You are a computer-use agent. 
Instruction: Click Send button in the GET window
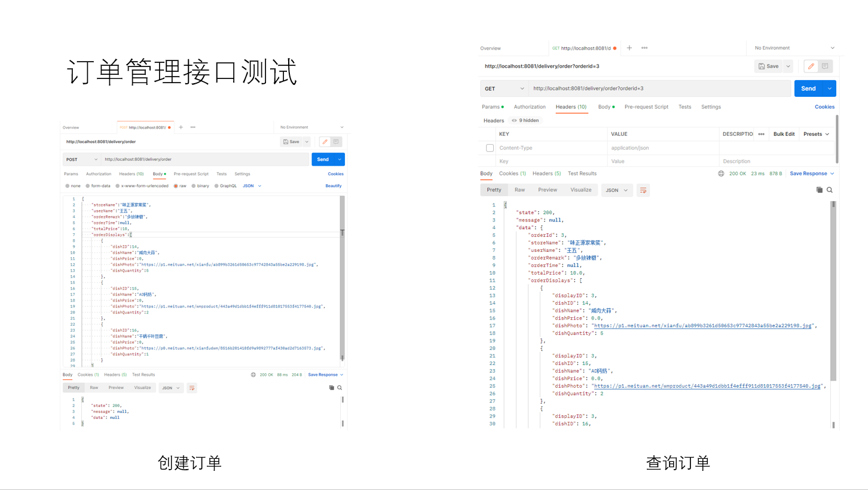[x=808, y=89]
